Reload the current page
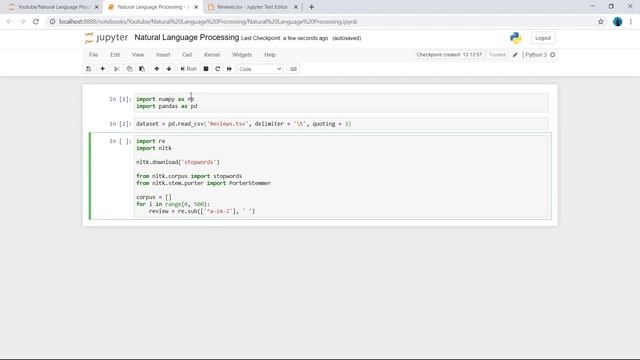Screen dimensions: 640x360 click(36, 22)
